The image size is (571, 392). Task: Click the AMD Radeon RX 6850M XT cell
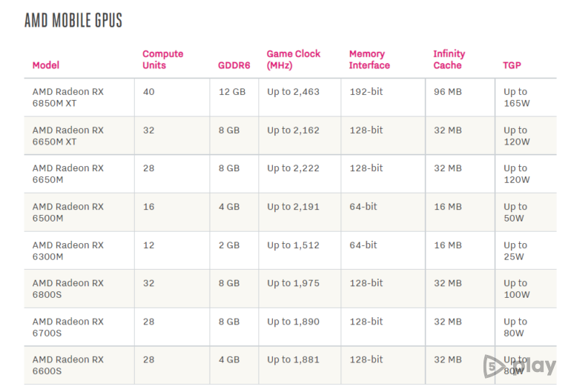[x=68, y=98]
